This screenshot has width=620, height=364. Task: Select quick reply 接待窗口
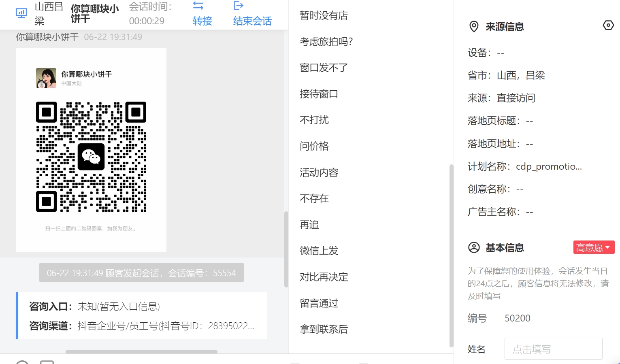coord(319,94)
